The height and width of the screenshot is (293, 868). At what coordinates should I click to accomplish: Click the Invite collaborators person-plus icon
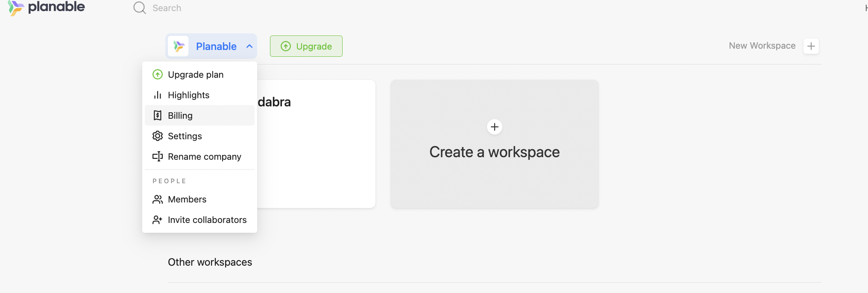(158, 220)
